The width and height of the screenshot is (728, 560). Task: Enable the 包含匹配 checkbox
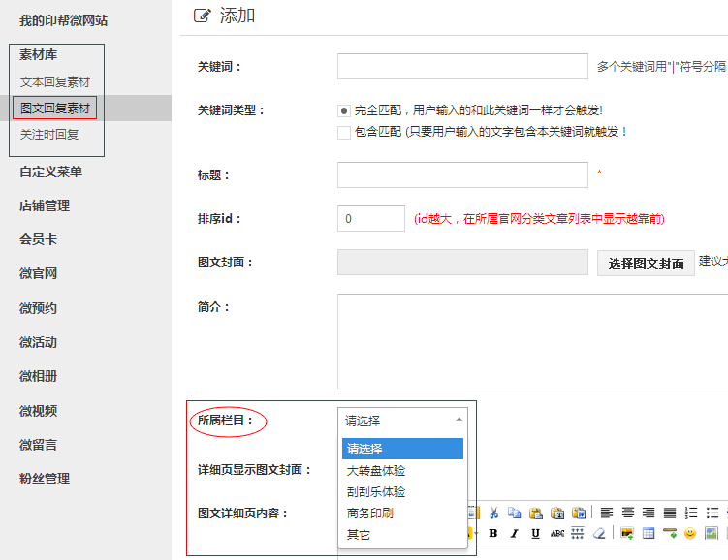[x=344, y=132]
